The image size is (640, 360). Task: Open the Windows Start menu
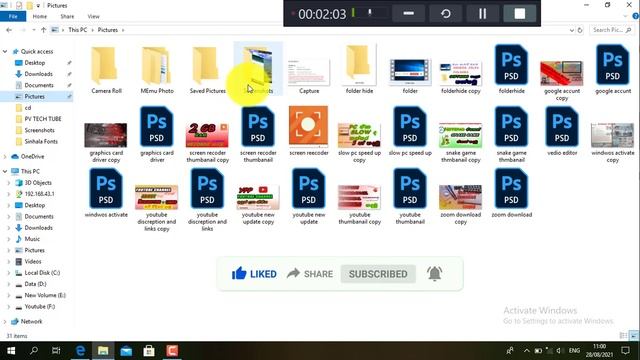coord(11,351)
